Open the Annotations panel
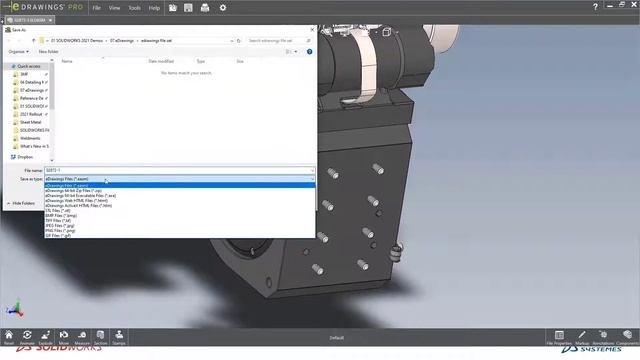Viewport: 640px width, 360px height. (x=603, y=337)
